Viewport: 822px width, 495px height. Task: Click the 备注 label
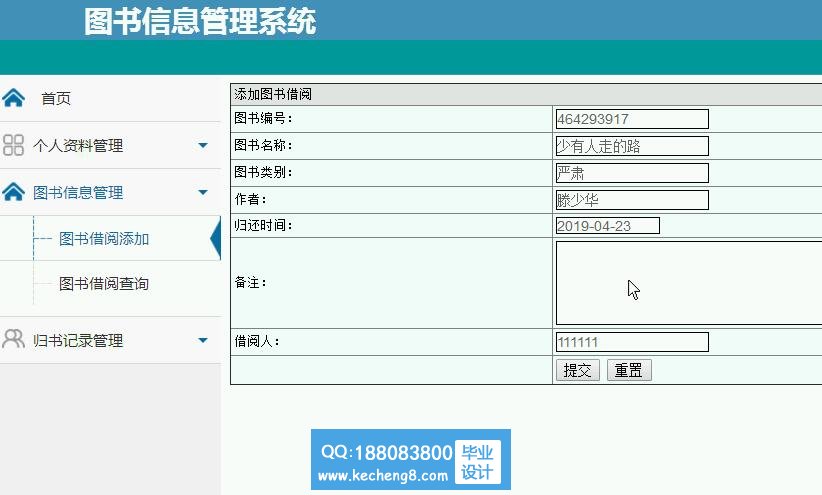[251, 283]
